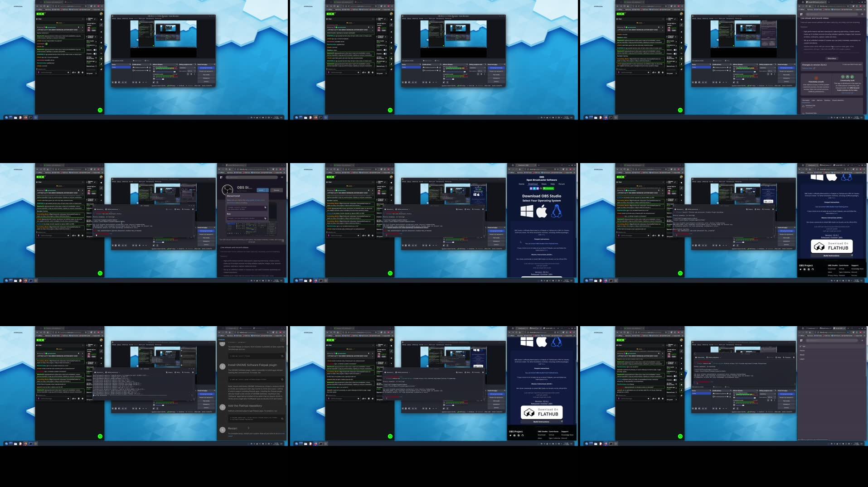Click the Kick logo in the chat window

coord(40,14)
